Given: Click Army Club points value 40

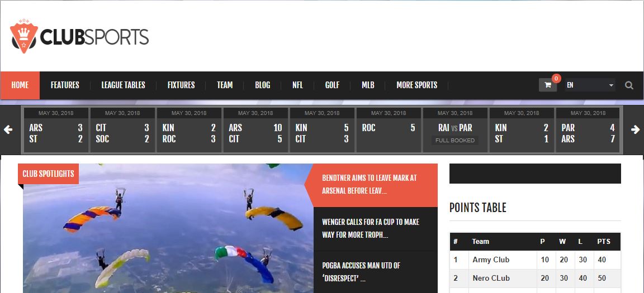Looking at the screenshot, I should click(602, 260).
